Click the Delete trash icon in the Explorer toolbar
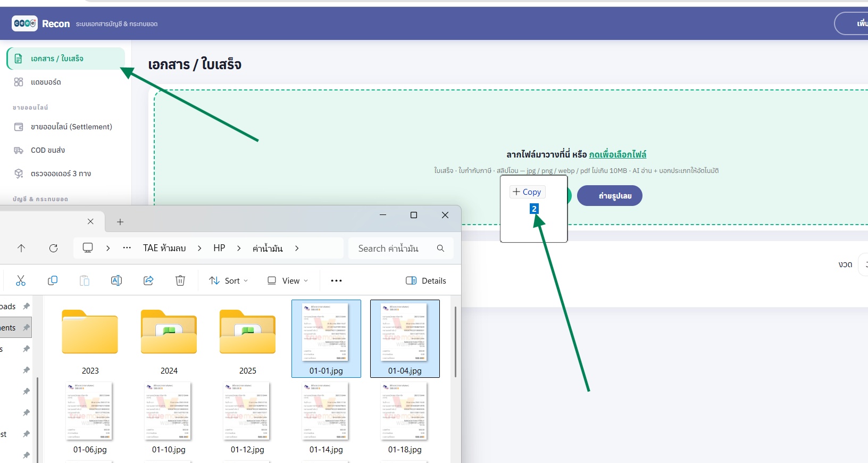Image resolution: width=868 pixels, height=463 pixels. (180, 280)
